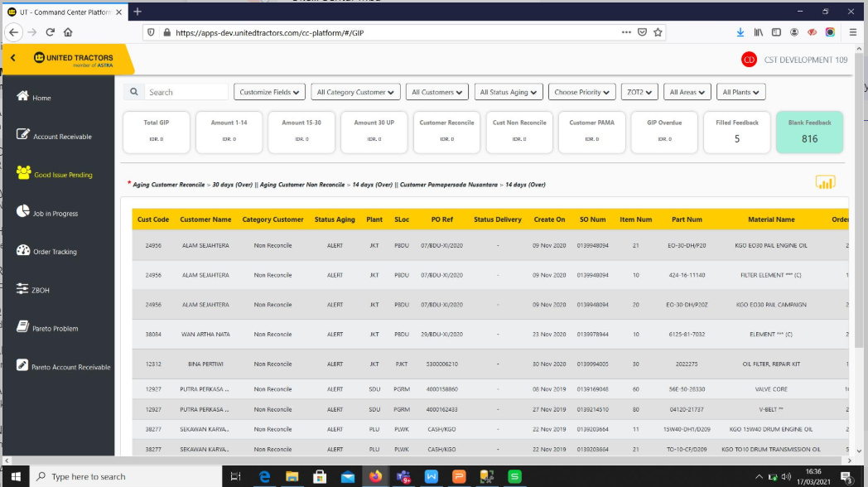Screen dimensions: 868x487
Task: Click the GIP Overdue card
Action: tap(664, 133)
